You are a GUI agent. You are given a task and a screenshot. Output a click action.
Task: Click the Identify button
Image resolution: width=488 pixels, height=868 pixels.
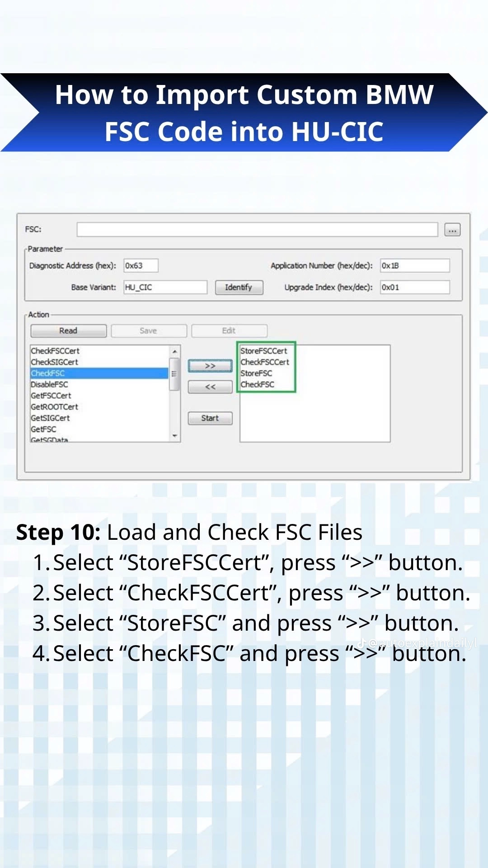(x=239, y=288)
